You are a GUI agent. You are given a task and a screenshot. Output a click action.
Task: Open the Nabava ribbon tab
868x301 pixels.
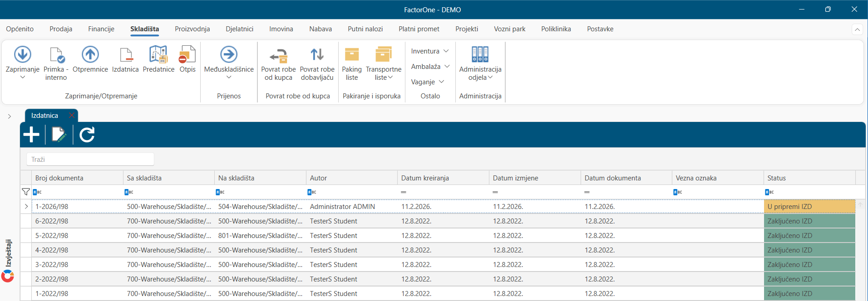(321, 29)
